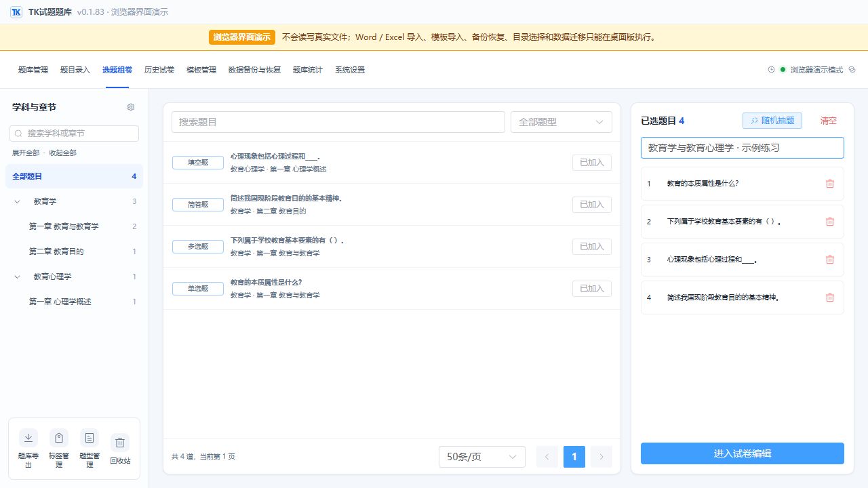The height and width of the screenshot is (488, 868).
Task: Click question 简述我国现阶段教育目的的基本精神 in list
Action: (286, 199)
